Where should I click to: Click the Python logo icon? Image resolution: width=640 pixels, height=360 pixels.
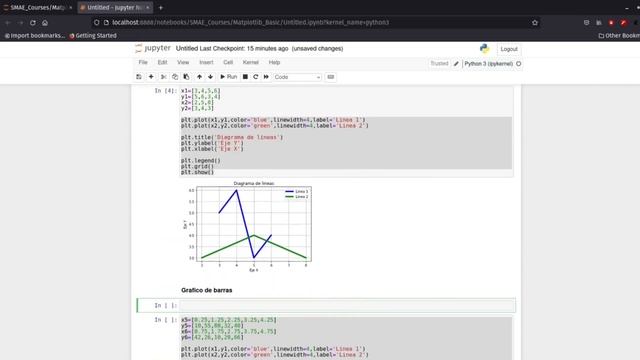click(484, 49)
